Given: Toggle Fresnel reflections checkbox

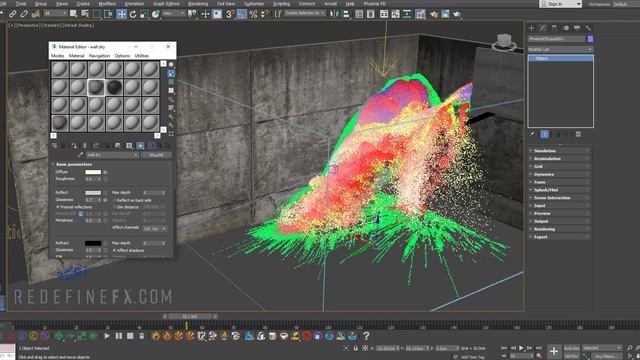Looking at the screenshot, I should [58, 207].
